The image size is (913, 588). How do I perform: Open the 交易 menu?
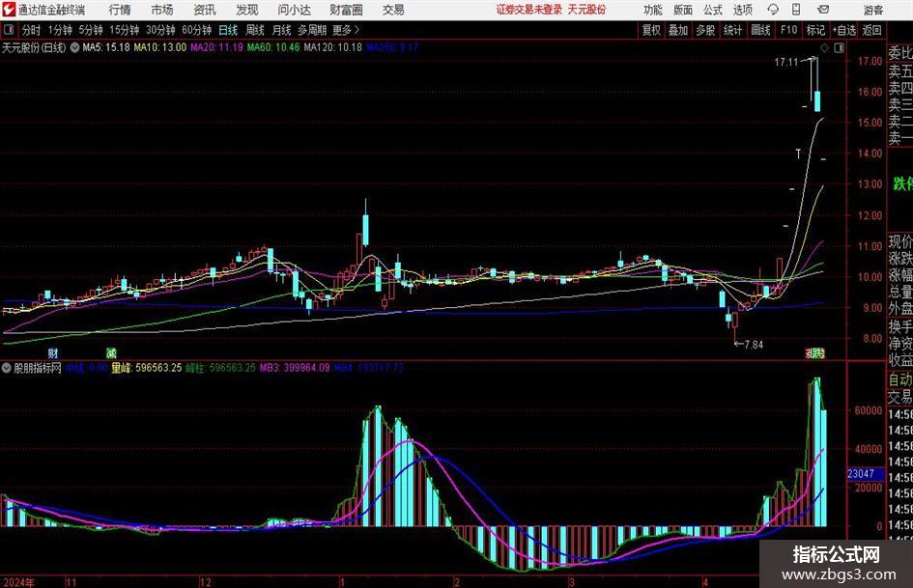coord(393,10)
